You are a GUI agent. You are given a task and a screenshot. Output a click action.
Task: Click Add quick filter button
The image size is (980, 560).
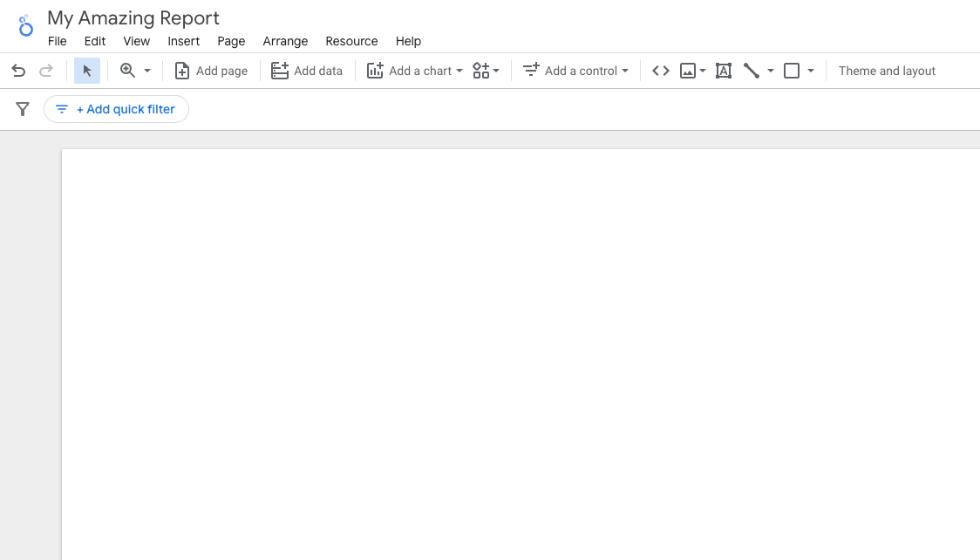116,109
